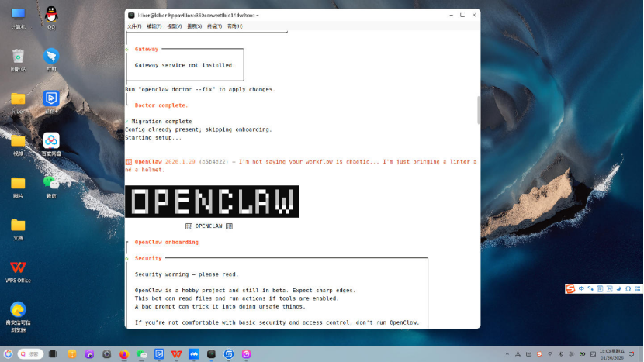644x362 pixels.
Task: Open the 文件(F) menu in terminal
Action: pyautogui.click(x=134, y=26)
